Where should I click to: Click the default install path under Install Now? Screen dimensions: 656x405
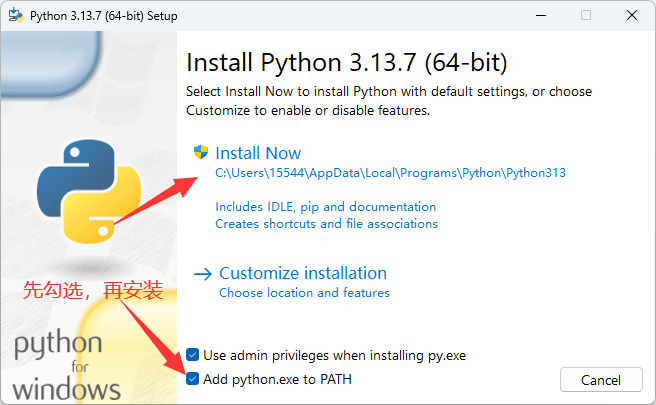(390, 173)
